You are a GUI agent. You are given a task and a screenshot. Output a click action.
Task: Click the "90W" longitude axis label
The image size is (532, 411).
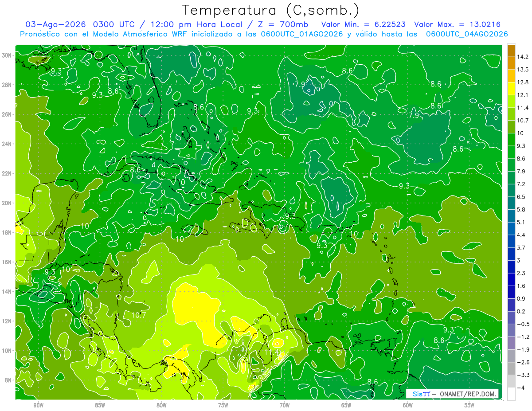coord(39,405)
